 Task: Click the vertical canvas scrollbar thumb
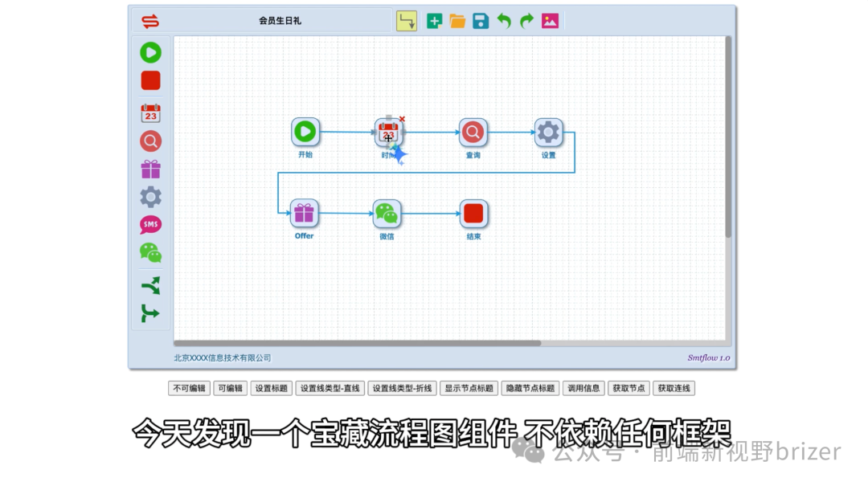(728, 137)
